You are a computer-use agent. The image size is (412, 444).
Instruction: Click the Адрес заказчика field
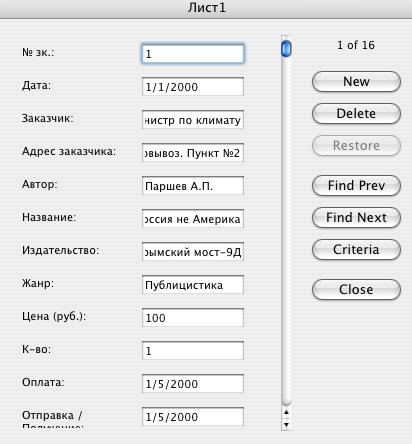(193, 153)
